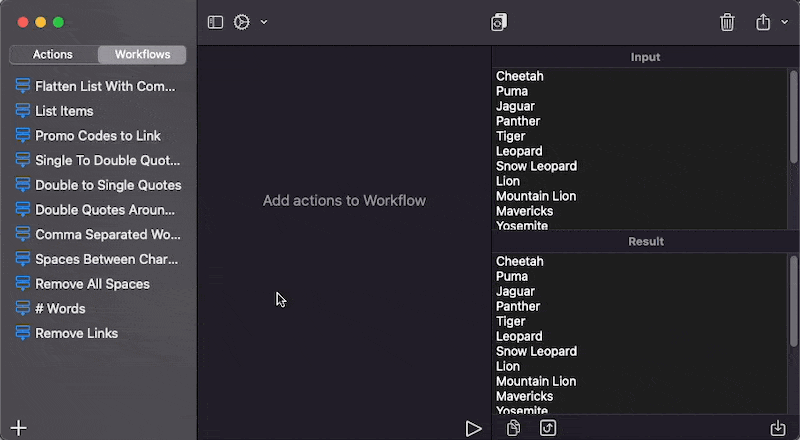The width and height of the screenshot is (800, 440).
Task: Click icon beside Remove All Spaces
Action: coord(23,284)
